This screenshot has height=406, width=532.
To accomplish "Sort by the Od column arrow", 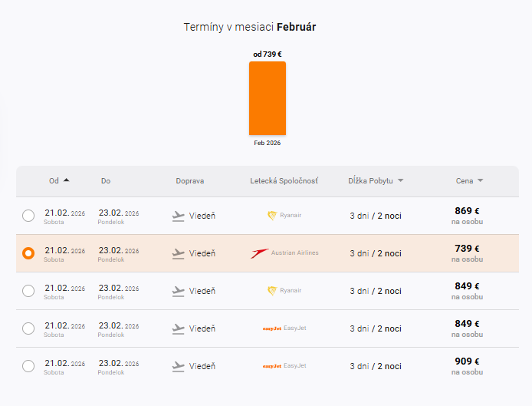I will [x=67, y=180].
